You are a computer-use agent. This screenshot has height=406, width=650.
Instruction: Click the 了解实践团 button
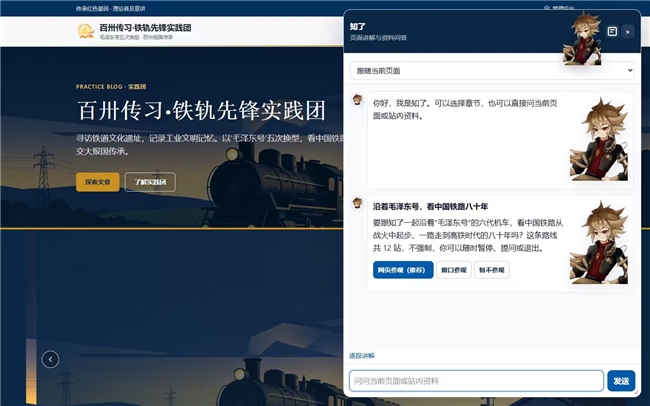pyautogui.click(x=150, y=182)
